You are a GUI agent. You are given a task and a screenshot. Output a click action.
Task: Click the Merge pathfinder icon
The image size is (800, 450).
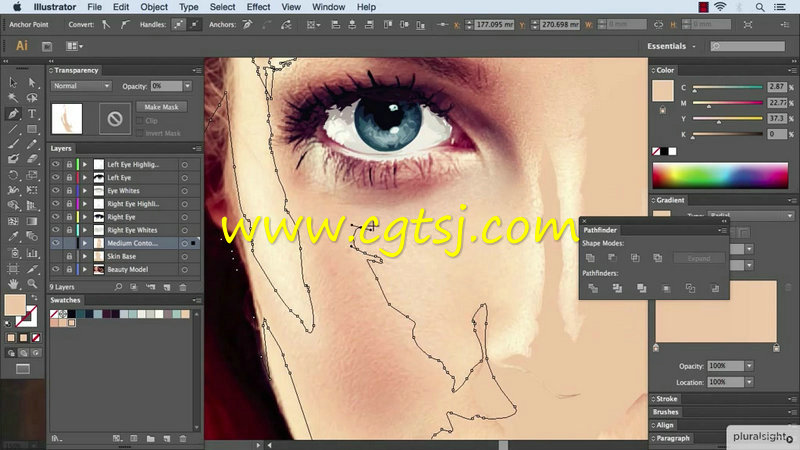(641, 288)
